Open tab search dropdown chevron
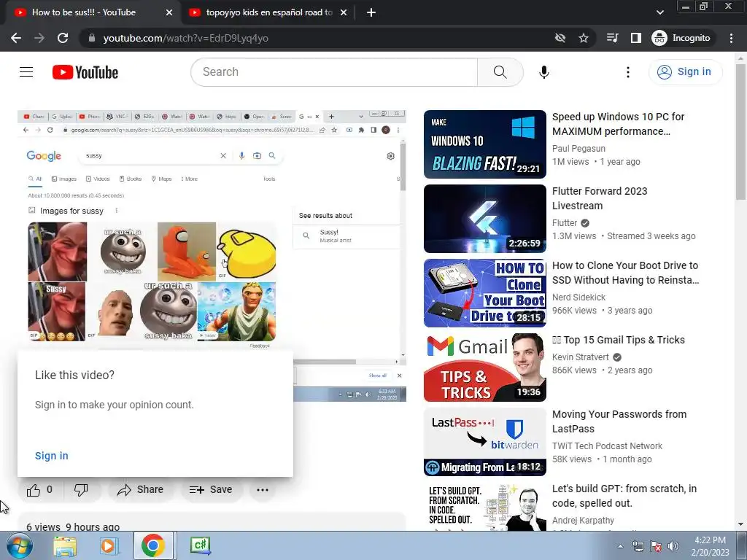Viewport: 747px width, 560px height. 659,12
